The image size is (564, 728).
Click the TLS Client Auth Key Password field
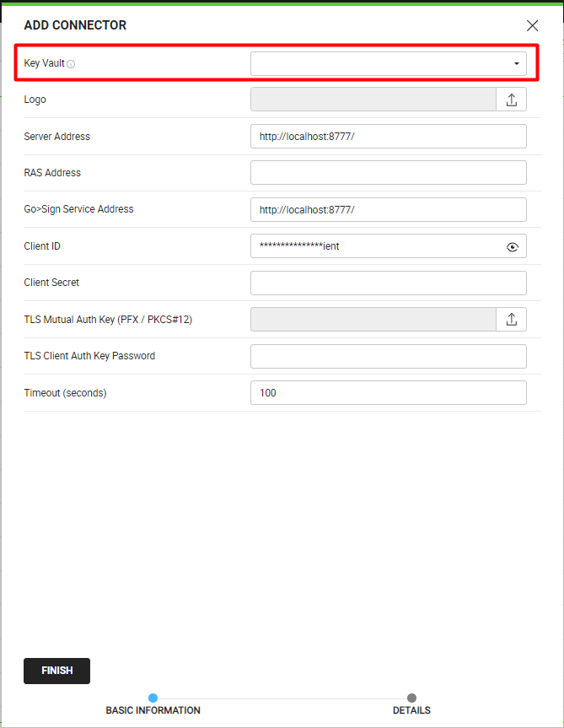pyautogui.click(x=388, y=356)
